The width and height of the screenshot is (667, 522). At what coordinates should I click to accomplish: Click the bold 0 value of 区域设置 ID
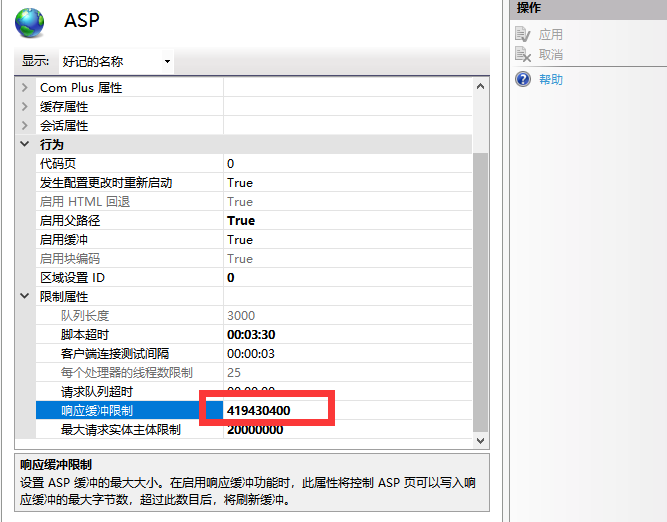(x=231, y=277)
